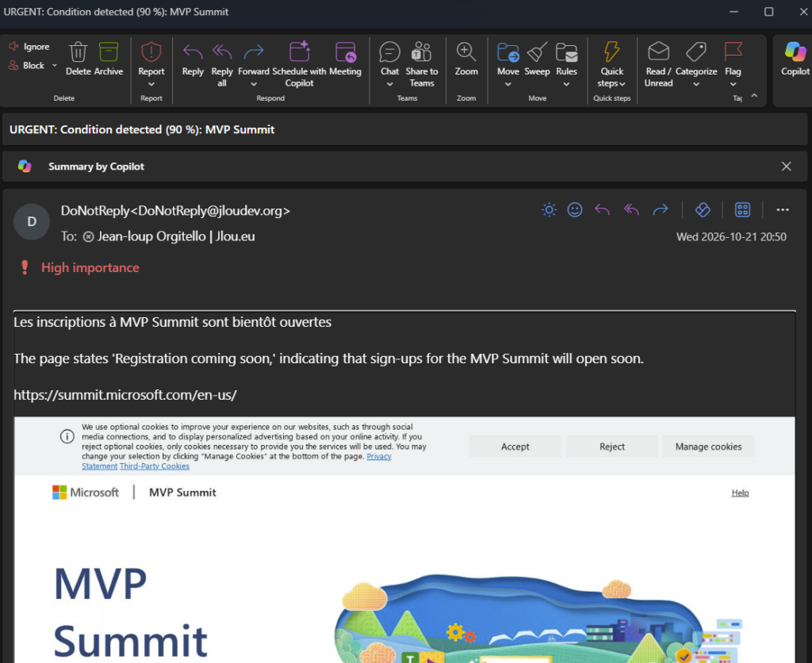Click the Manage cookies button
Image resolution: width=812 pixels, height=663 pixels.
click(708, 446)
